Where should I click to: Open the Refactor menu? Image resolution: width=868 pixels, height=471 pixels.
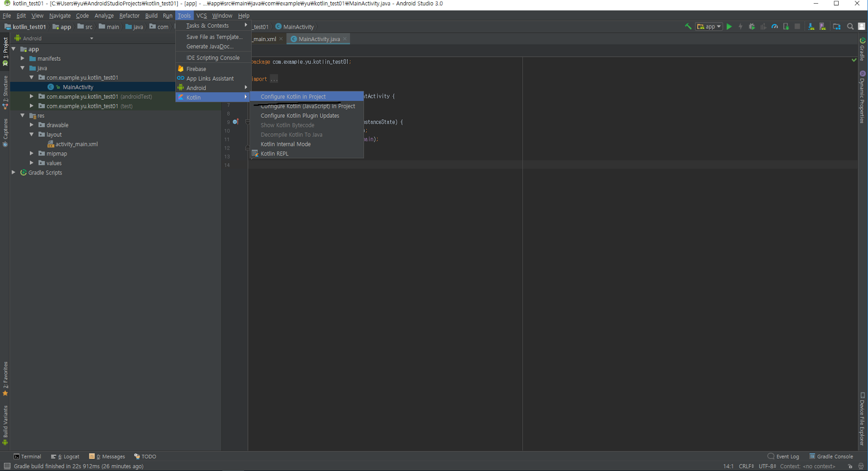(x=129, y=16)
